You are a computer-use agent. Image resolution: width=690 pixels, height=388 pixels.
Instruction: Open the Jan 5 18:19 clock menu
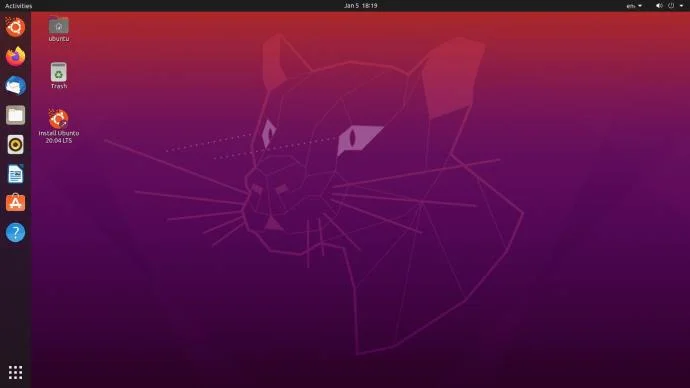pos(360,6)
